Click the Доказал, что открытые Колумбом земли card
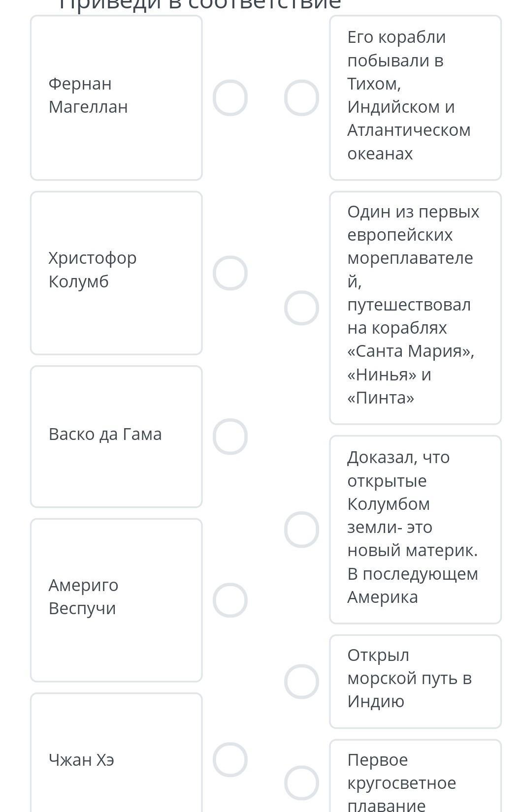 415,529
